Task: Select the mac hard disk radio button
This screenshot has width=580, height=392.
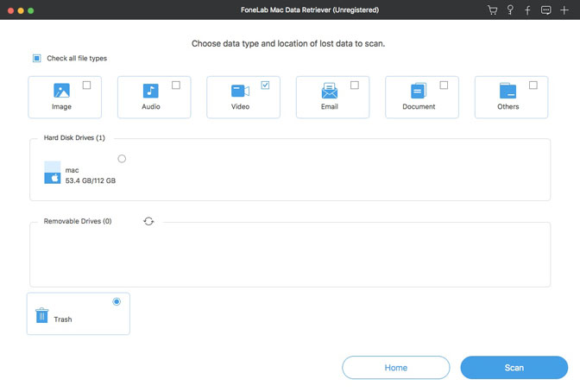Action: click(x=122, y=159)
